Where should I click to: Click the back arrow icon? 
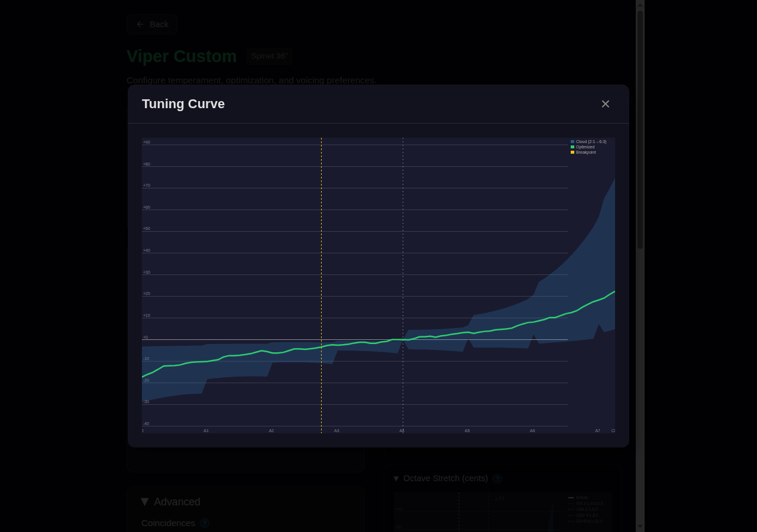click(x=140, y=24)
